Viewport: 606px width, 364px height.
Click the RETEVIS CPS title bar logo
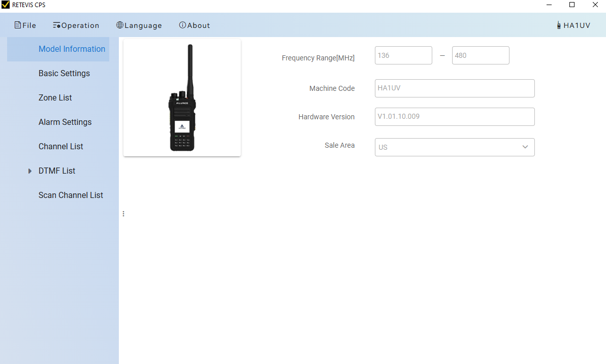pos(6,5)
